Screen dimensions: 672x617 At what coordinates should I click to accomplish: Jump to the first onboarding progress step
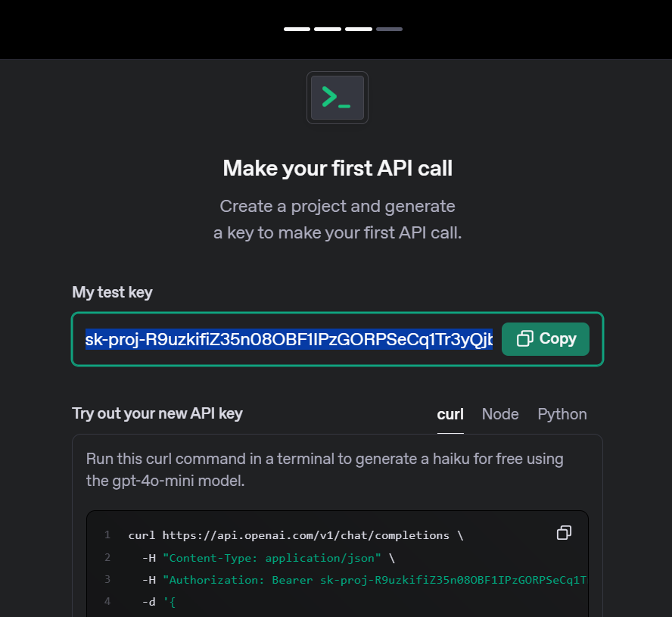tap(297, 29)
